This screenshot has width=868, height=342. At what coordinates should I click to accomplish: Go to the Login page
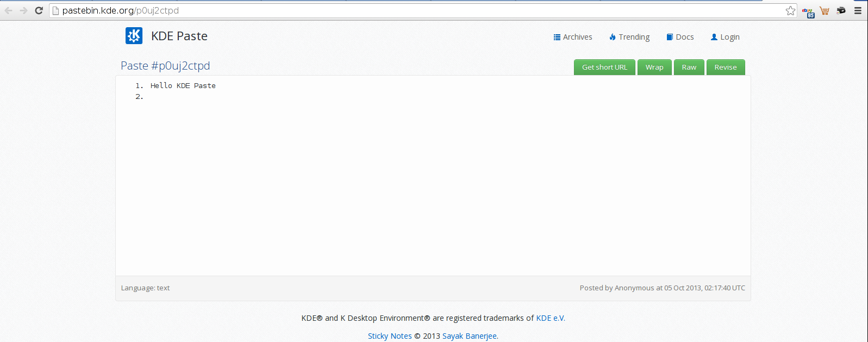coord(726,37)
